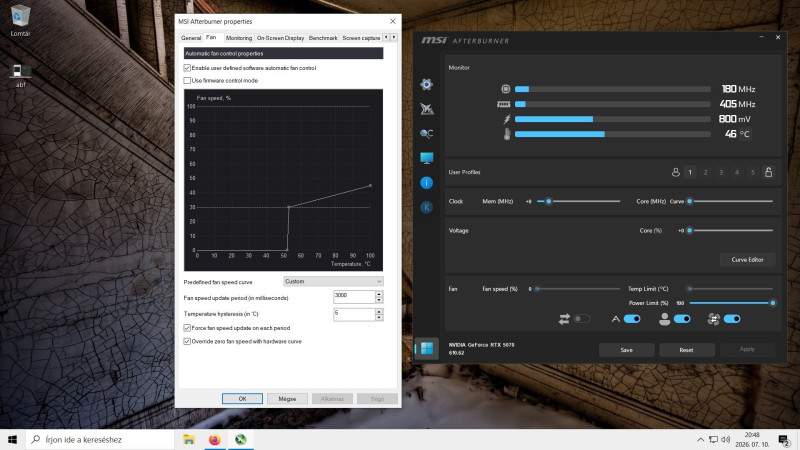Click the Windows startup icon in Afterburner
Viewport: 800px width, 450px height.
[427, 348]
